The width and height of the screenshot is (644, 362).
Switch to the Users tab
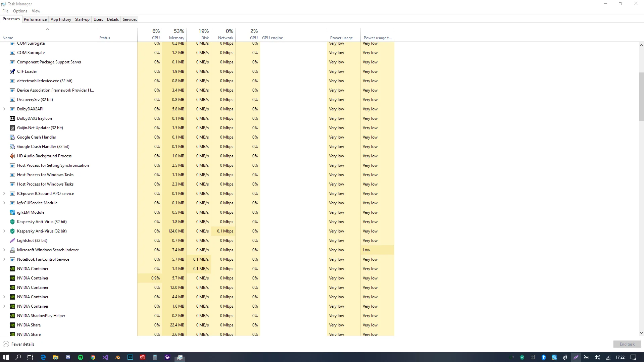pos(98,19)
